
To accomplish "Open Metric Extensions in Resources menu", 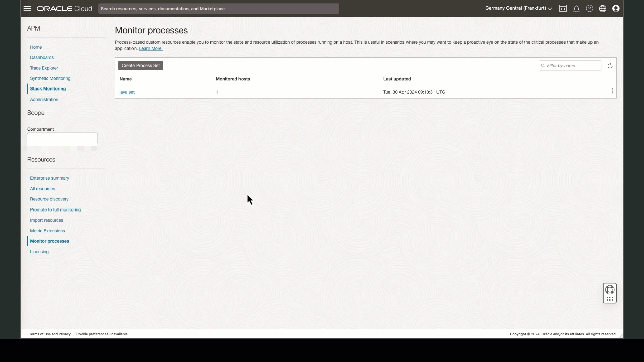I will (x=47, y=231).
